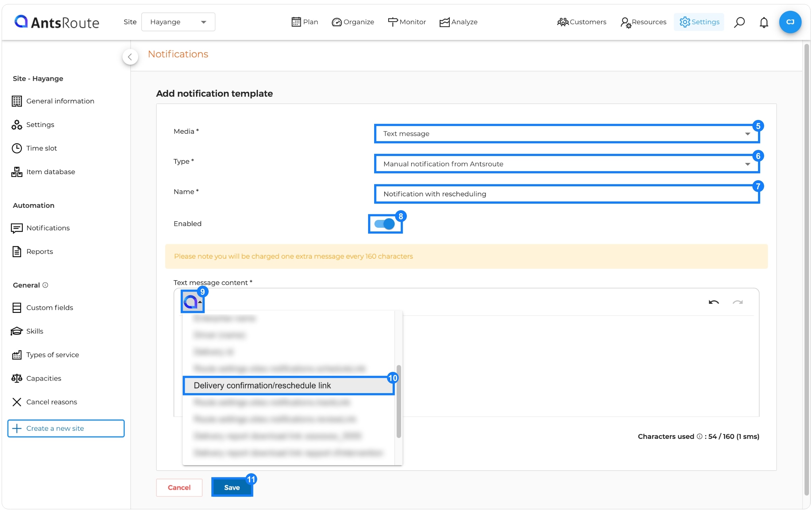Screen dimensions: 812x513
Task: Click the redo arrow in the editor
Action: coord(738,302)
